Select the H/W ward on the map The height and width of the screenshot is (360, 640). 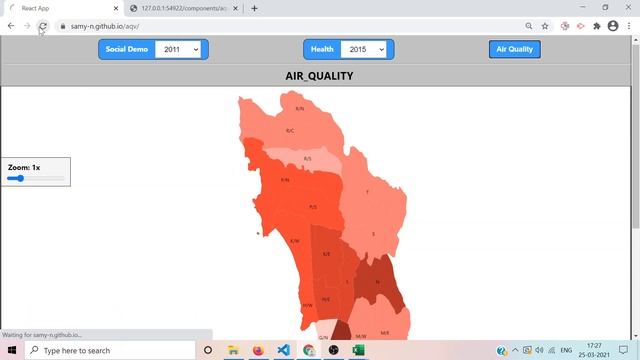coord(307,305)
